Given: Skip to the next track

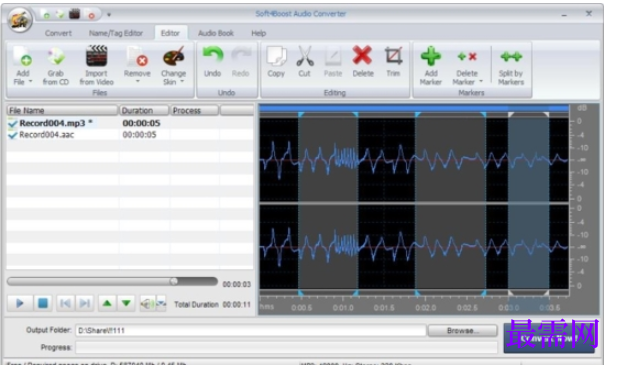Looking at the screenshot, I should click(84, 303).
